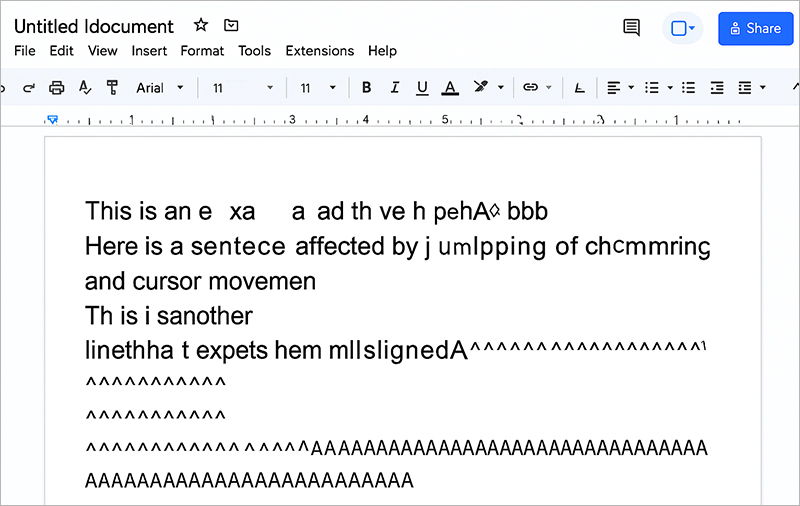
Task: Click the bulleted list icon
Action: coord(652,88)
